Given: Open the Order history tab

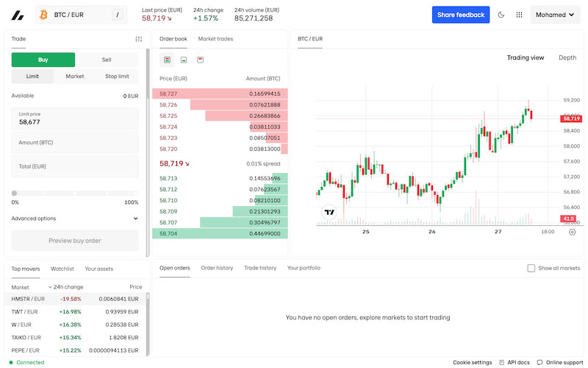Looking at the screenshot, I should pos(217,268).
